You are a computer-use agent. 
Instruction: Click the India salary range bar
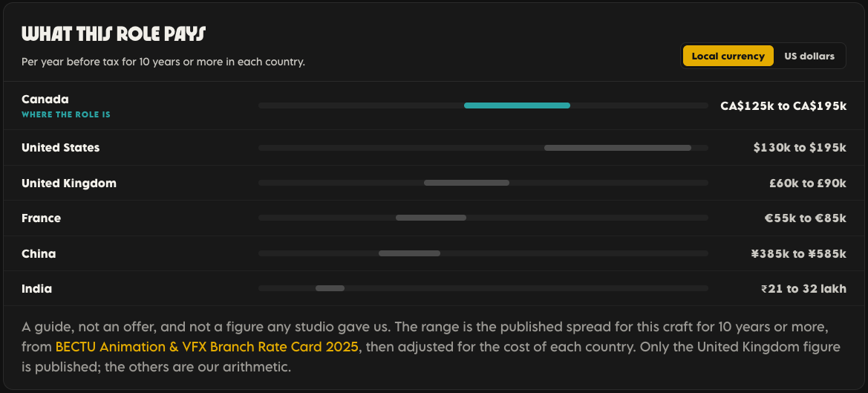pyautogui.click(x=330, y=288)
